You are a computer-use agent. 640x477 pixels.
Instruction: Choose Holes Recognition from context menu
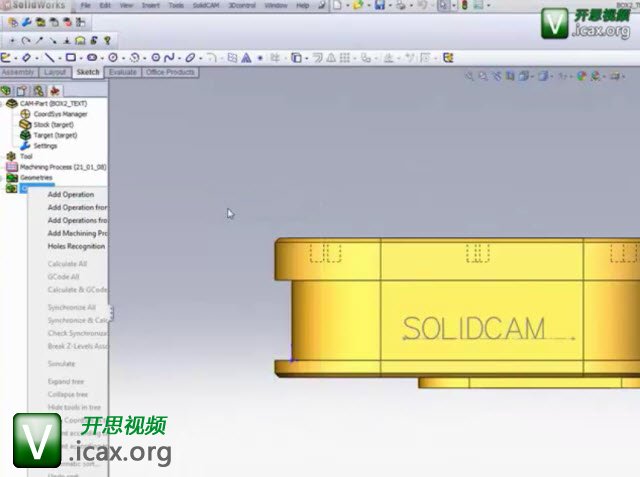(76, 246)
